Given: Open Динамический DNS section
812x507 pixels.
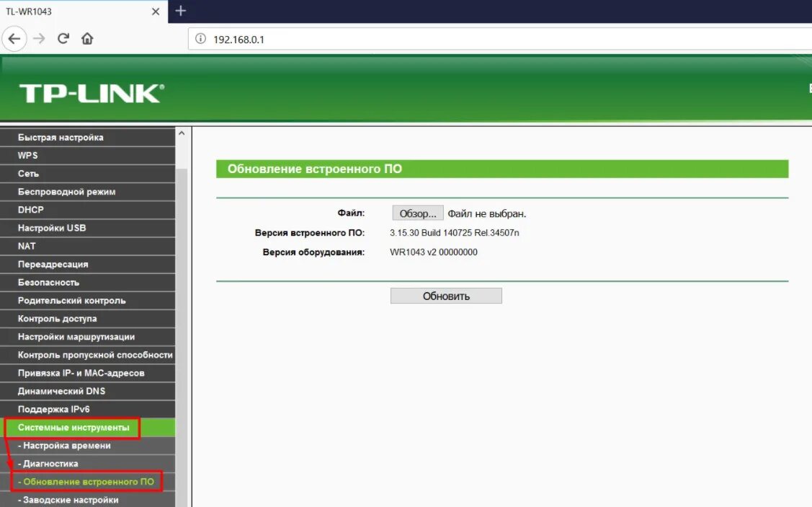Looking at the screenshot, I should (x=87, y=392).
